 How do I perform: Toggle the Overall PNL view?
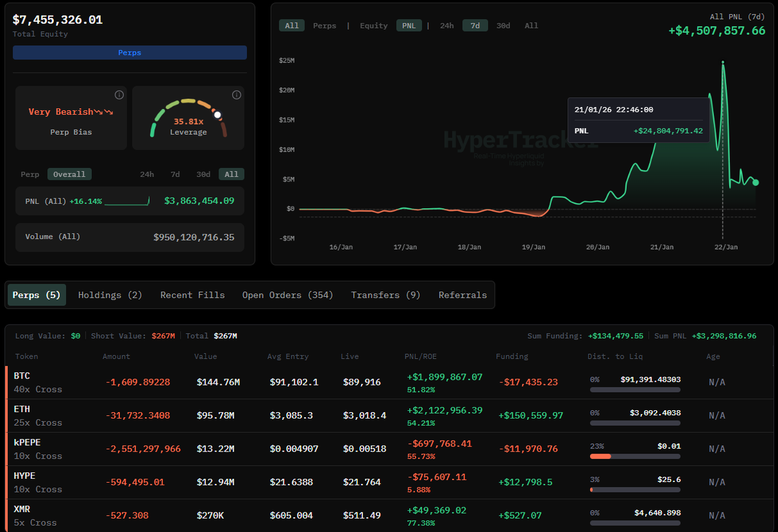[69, 174]
